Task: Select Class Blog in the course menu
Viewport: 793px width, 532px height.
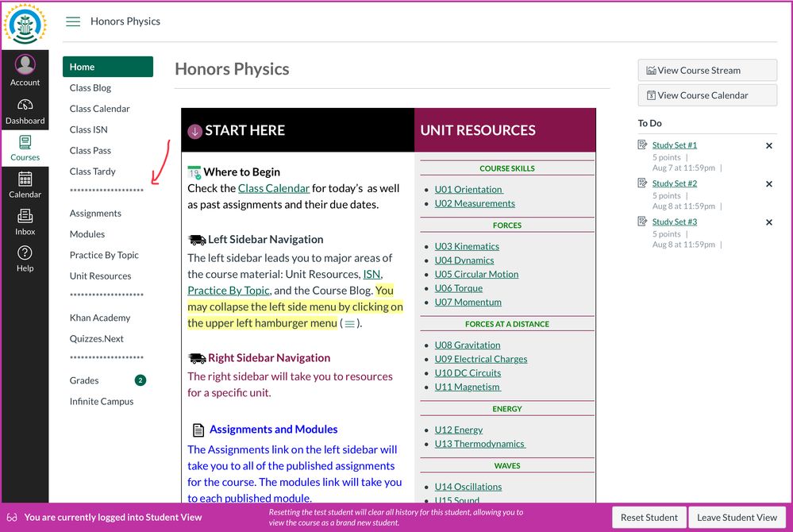Action: click(x=90, y=88)
